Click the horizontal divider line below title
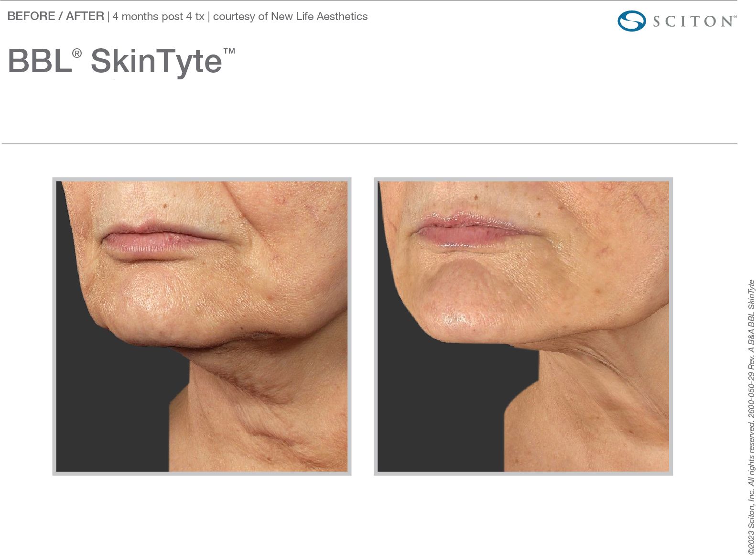Viewport: 756px width, 555px height. click(369, 143)
